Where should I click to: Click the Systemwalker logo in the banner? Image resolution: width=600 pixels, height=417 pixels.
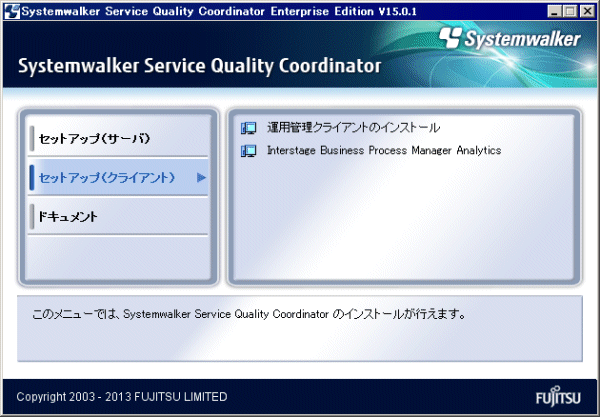tap(510, 38)
